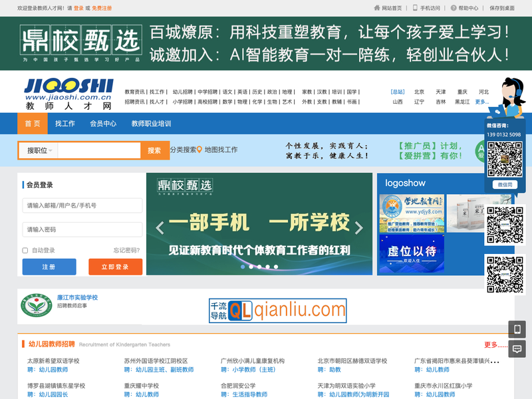This screenshot has width=532, height=399.
Task: Click the orange 搜索 search button
Action: (154, 150)
